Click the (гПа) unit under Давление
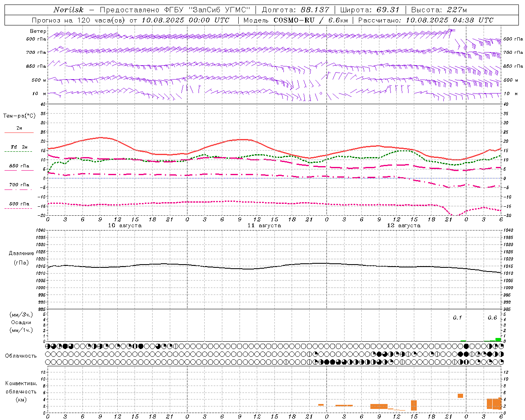The height and width of the screenshot is (420, 525). [x=21, y=262]
